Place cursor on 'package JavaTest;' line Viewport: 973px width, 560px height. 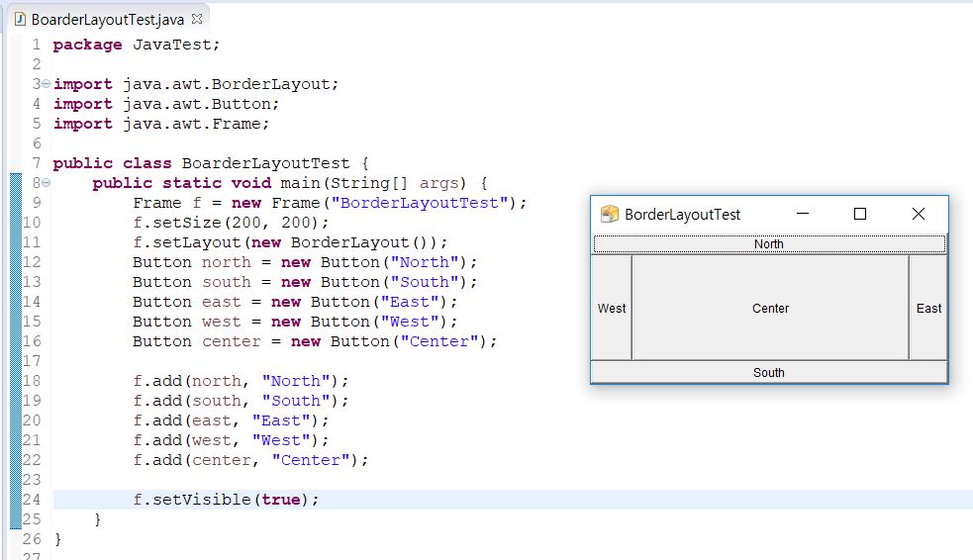(x=136, y=45)
